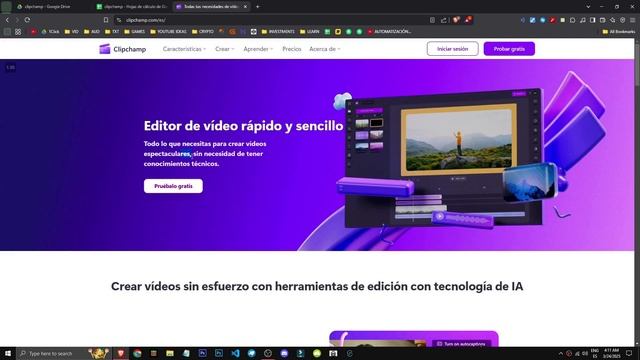
Task: Click the address bar showing clipchamp.com/es/
Action: pos(269,20)
